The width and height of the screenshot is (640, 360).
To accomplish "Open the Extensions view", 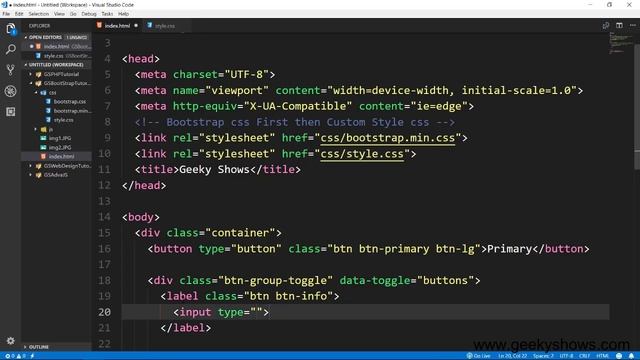I will (x=11, y=111).
